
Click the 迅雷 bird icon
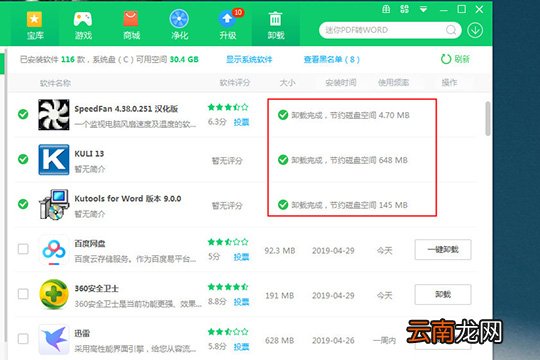tap(54, 339)
